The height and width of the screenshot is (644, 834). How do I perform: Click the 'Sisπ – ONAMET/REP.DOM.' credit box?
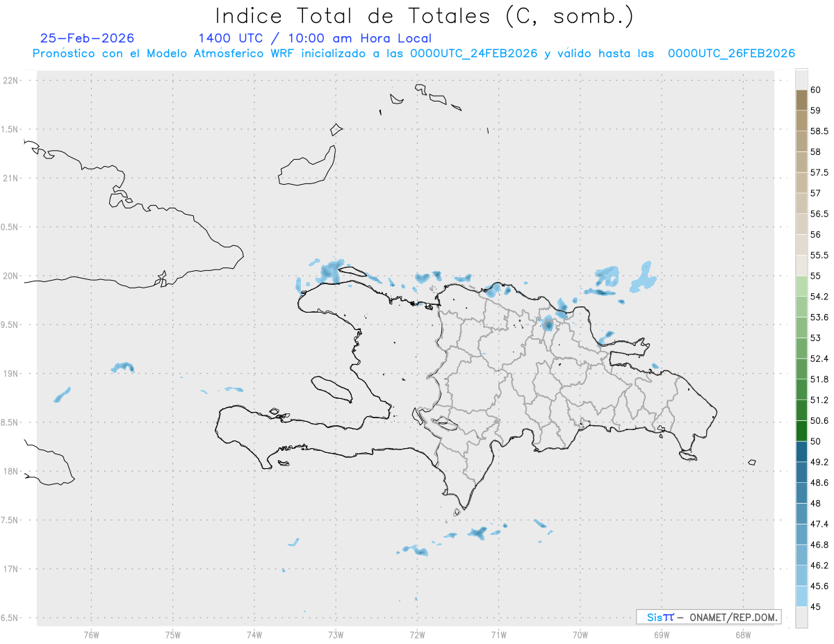point(709,617)
